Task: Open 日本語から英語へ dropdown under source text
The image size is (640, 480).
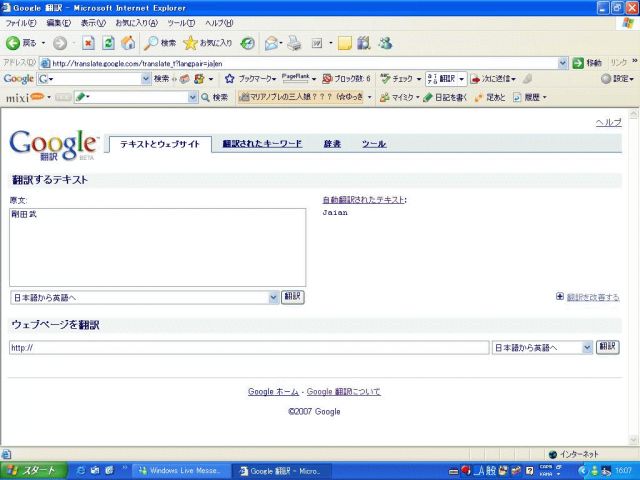Action: pyautogui.click(x=144, y=298)
